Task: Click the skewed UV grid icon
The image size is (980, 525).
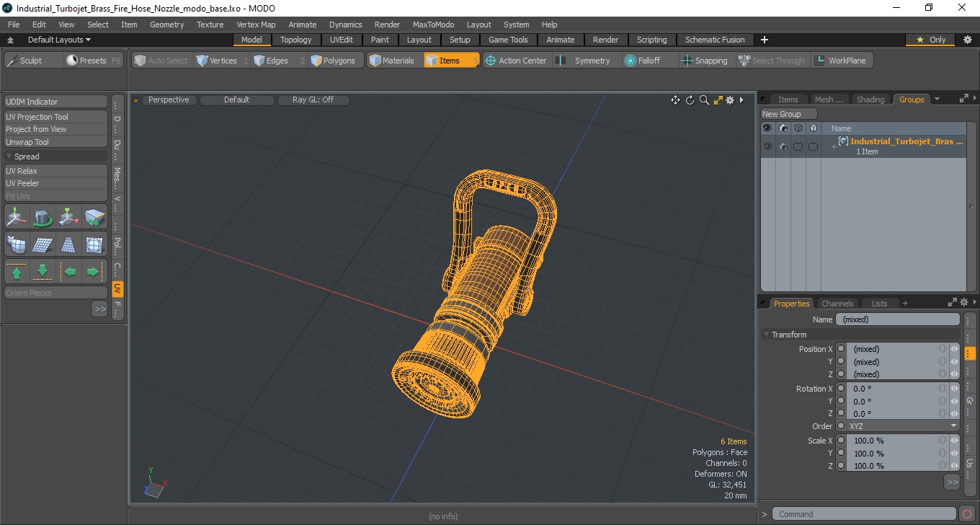Action: point(43,244)
